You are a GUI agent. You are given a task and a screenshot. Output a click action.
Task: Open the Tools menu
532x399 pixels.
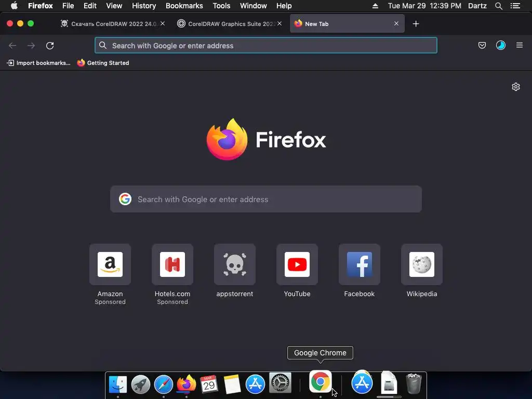click(221, 6)
